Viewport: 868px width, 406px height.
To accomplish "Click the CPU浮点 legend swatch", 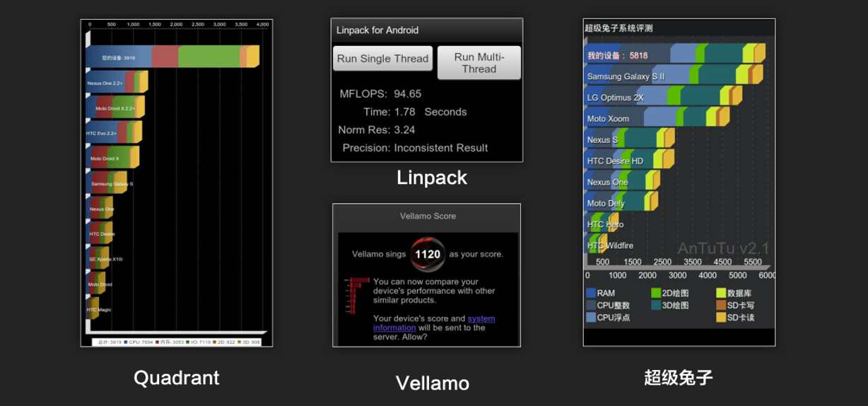I will [591, 318].
